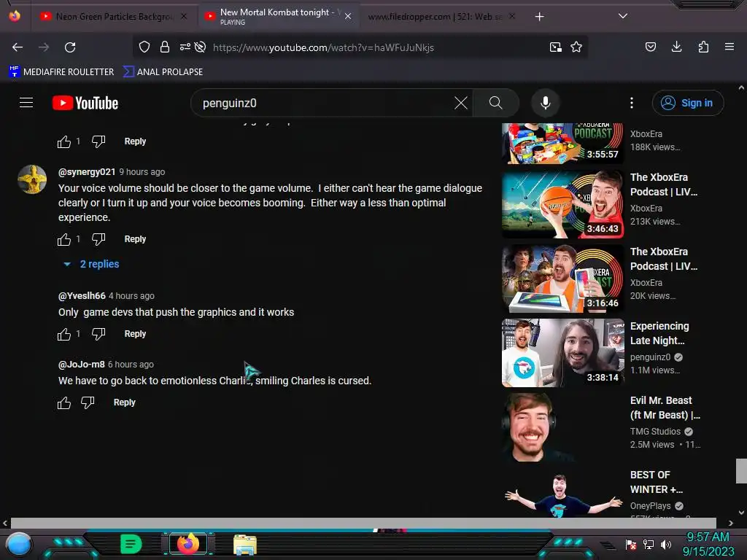This screenshot has width=747, height=560.
Task: Reply to the @Yveslh66 comment
Action: 135,334
